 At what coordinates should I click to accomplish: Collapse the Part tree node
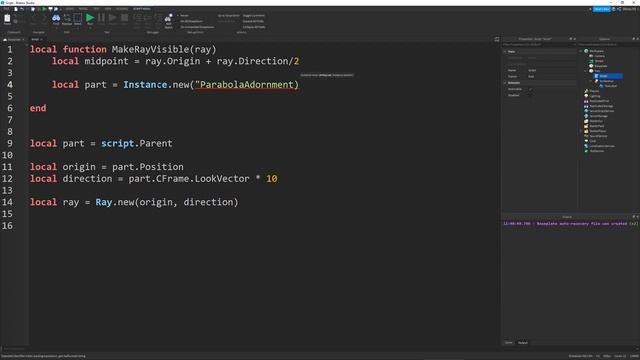tap(585, 71)
